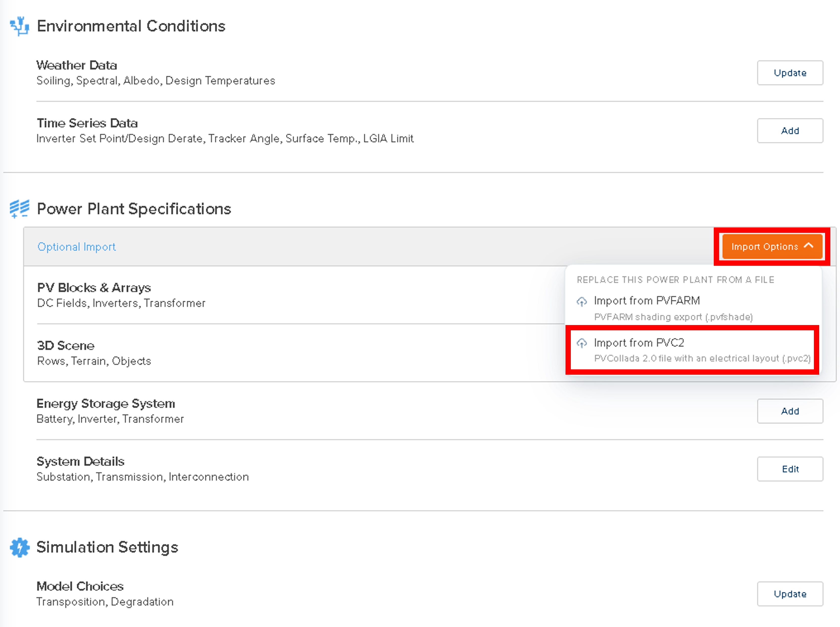Click 'PVFARM shading export (.pvfshade)' subtitle
Image resolution: width=840 pixels, height=627 pixels.
point(673,317)
